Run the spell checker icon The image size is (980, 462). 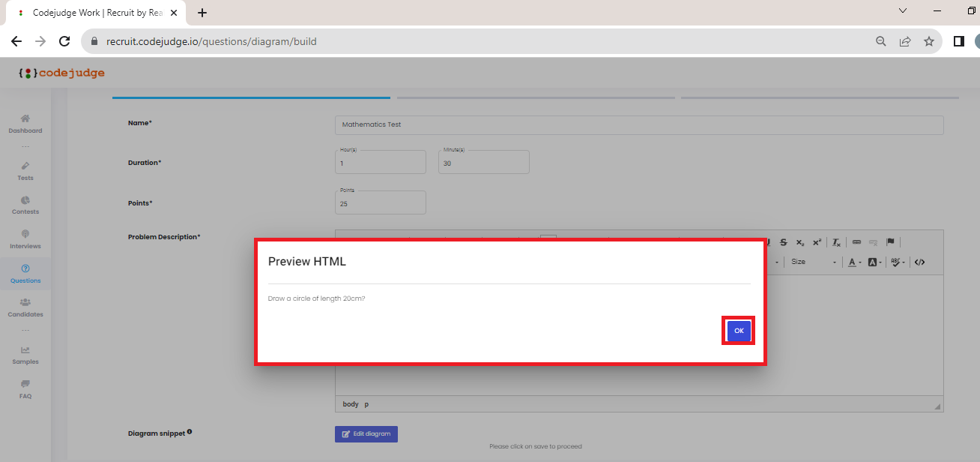[x=895, y=262]
